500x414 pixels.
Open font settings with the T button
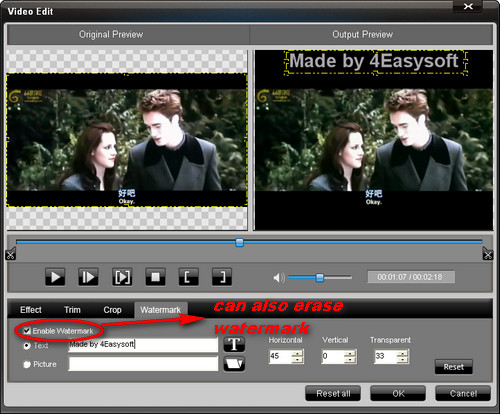click(234, 344)
